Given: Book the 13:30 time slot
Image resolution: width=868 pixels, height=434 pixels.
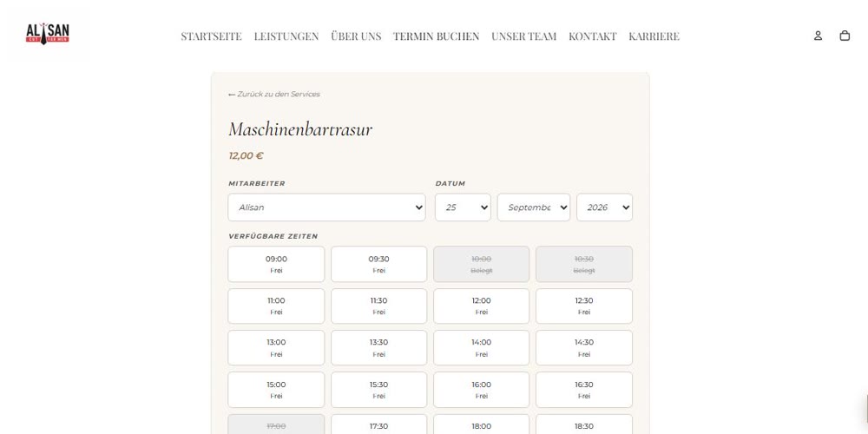Looking at the screenshot, I should tap(379, 348).
